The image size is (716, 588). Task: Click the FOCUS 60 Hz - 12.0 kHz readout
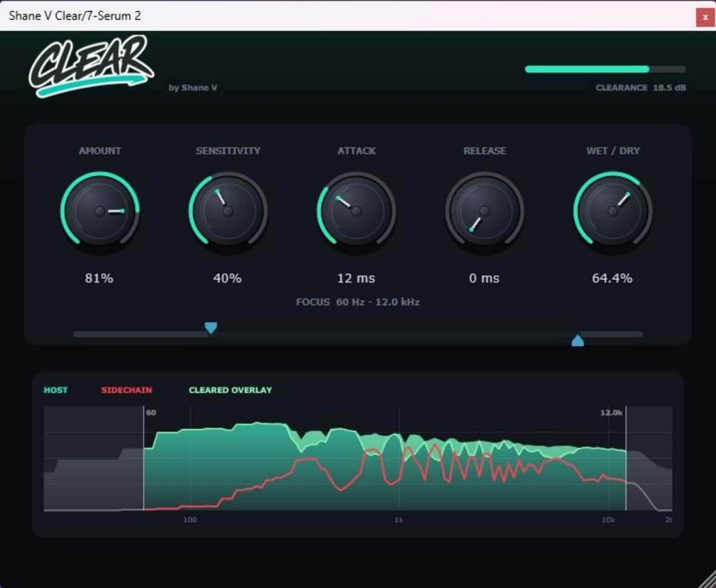pyautogui.click(x=358, y=302)
